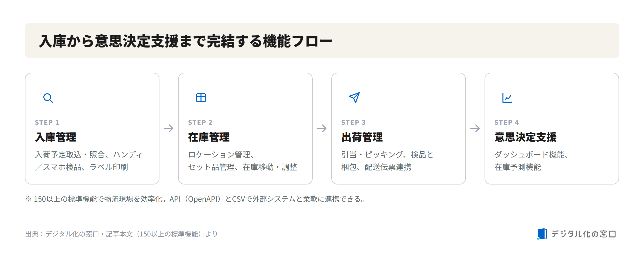
Task: Select the 意思決定支援 card heading
Action: 526,137
